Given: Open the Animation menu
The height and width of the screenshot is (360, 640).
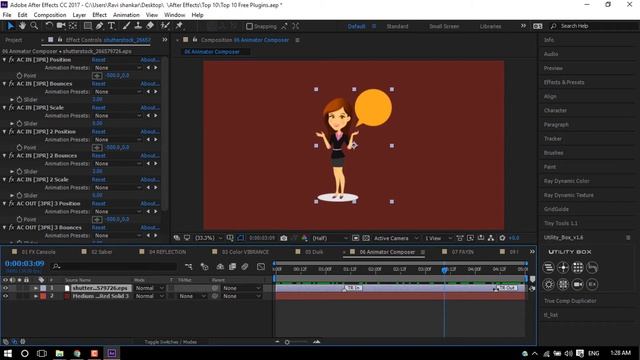Looking at the screenshot, I should point(126,15).
